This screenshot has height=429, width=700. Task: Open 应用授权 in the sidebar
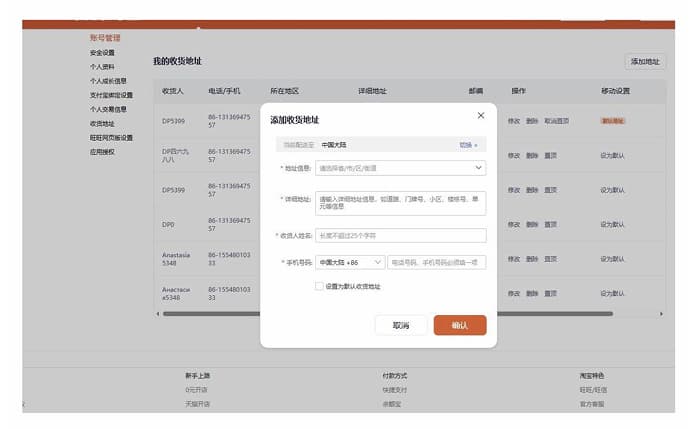[102, 152]
